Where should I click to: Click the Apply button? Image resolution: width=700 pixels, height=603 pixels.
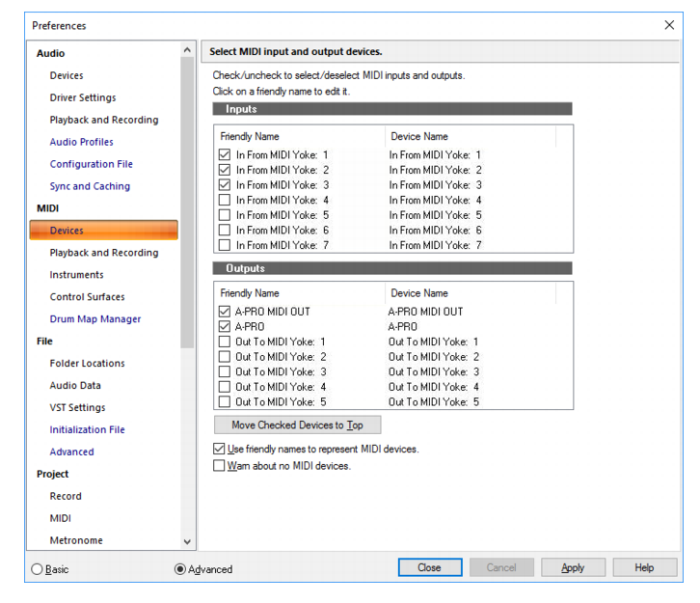click(573, 567)
